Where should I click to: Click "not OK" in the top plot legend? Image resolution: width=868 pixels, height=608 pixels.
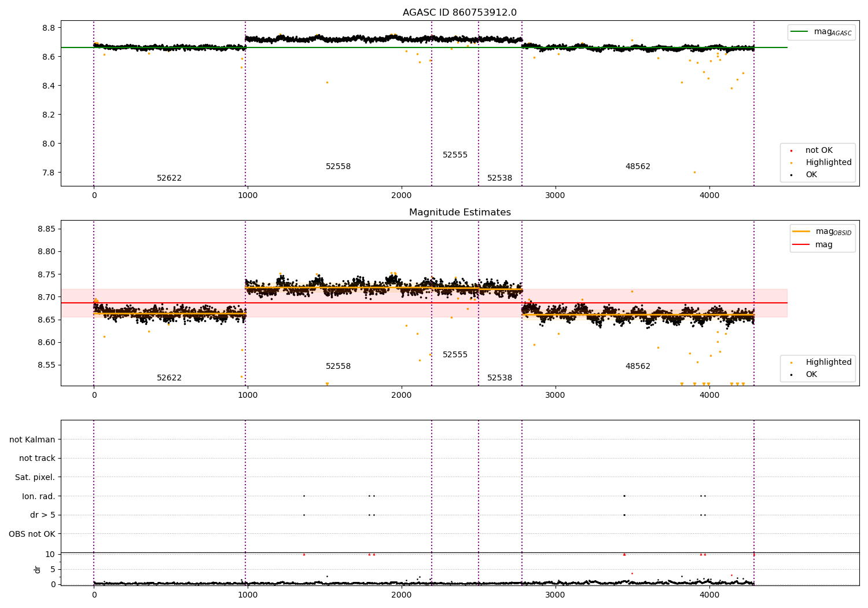point(818,151)
